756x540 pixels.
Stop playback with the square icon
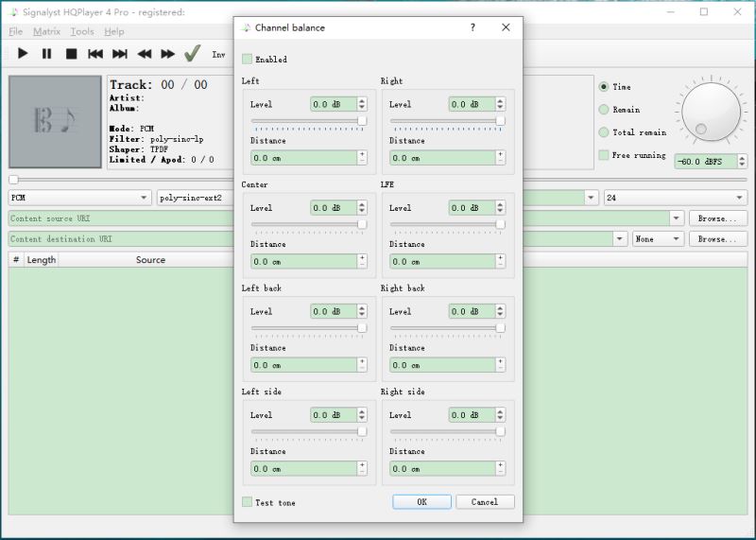[x=72, y=54]
